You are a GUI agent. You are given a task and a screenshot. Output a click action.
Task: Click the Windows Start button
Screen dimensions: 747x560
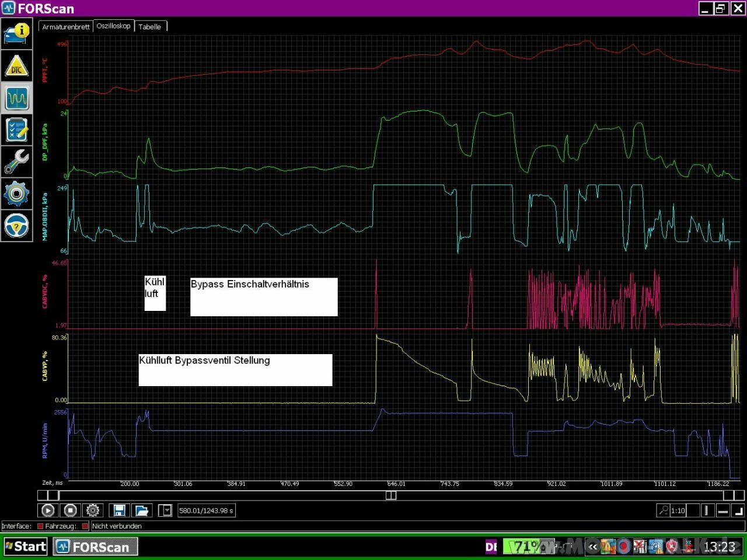pos(25,547)
